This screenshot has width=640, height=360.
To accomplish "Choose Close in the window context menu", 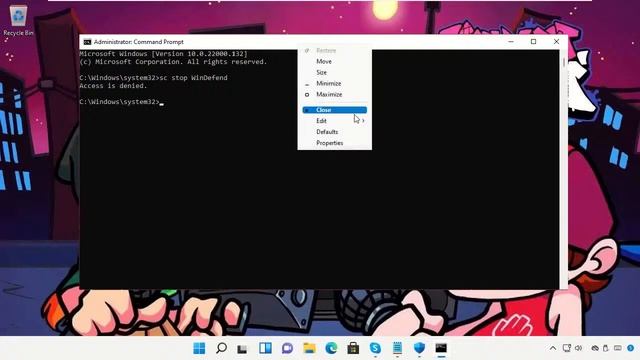I will tap(334, 110).
